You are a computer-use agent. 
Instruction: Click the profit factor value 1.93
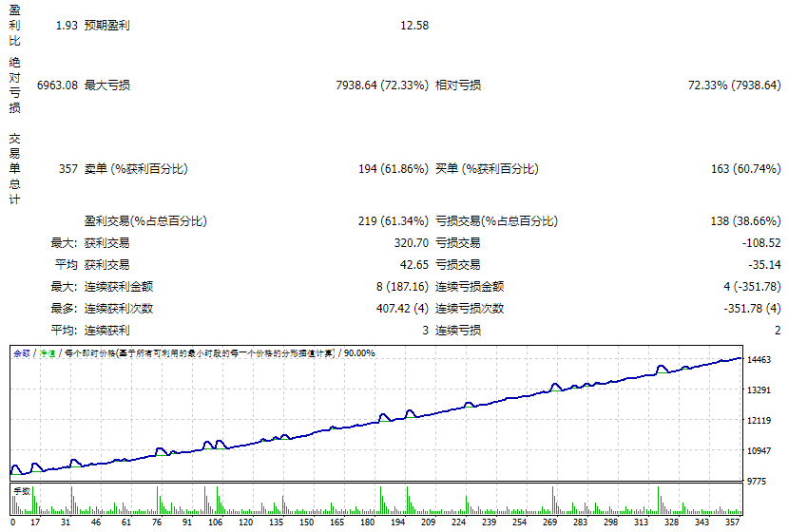pyautogui.click(x=67, y=26)
